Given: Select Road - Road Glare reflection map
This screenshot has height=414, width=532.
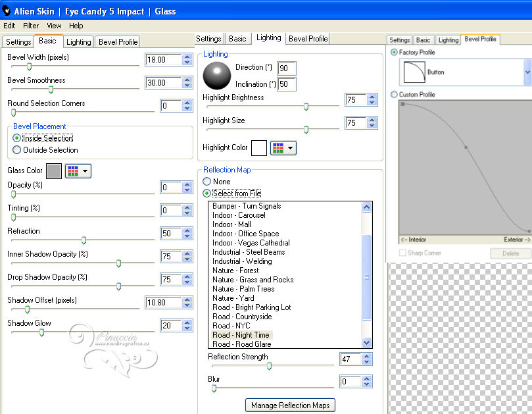Looking at the screenshot, I should [x=241, y=344].
